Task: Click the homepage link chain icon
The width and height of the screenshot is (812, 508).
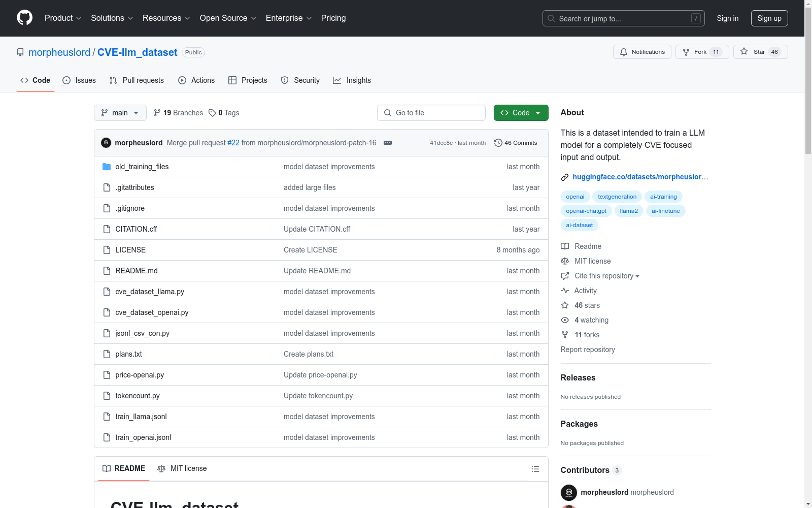Action: (565, 177)
